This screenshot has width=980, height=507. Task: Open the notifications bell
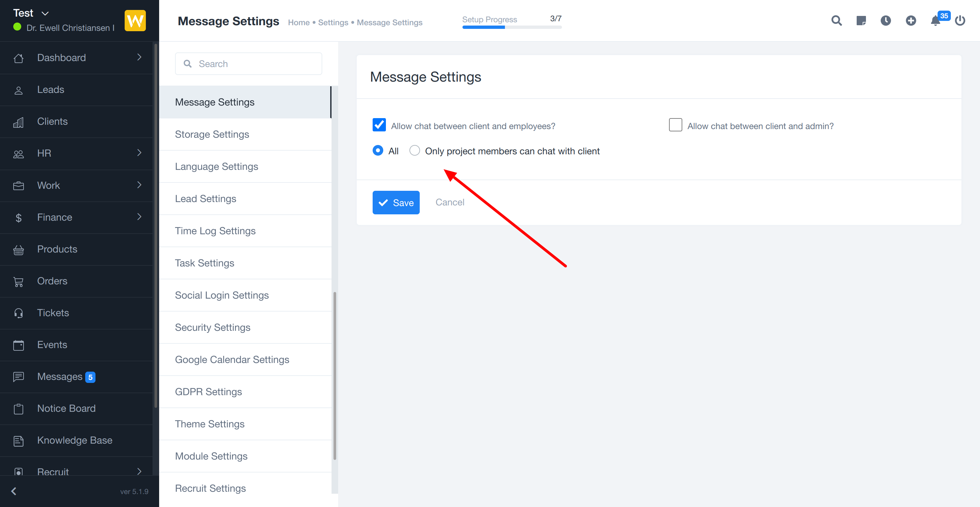click(x=936, y=21)
